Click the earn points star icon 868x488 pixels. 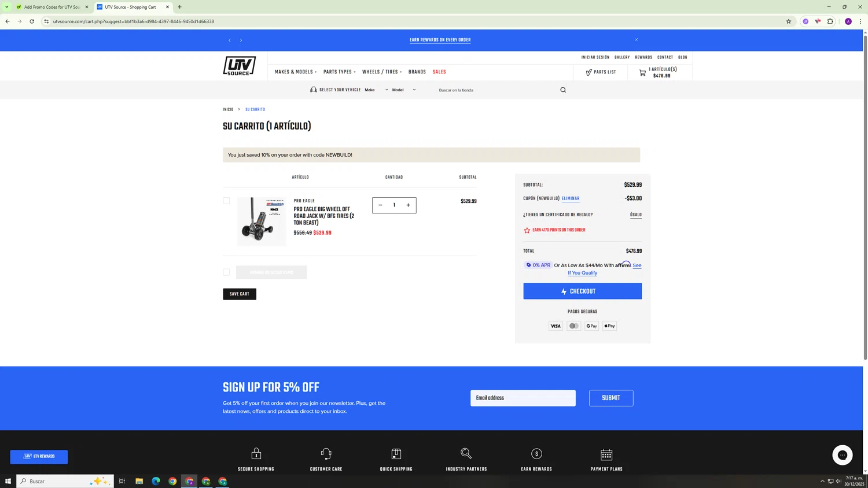tap(527, 231)
